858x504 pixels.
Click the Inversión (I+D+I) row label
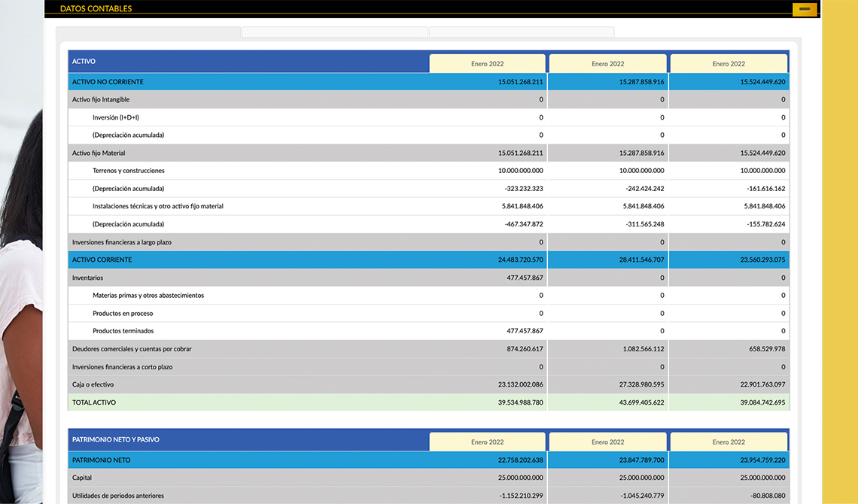coord(115,117)
